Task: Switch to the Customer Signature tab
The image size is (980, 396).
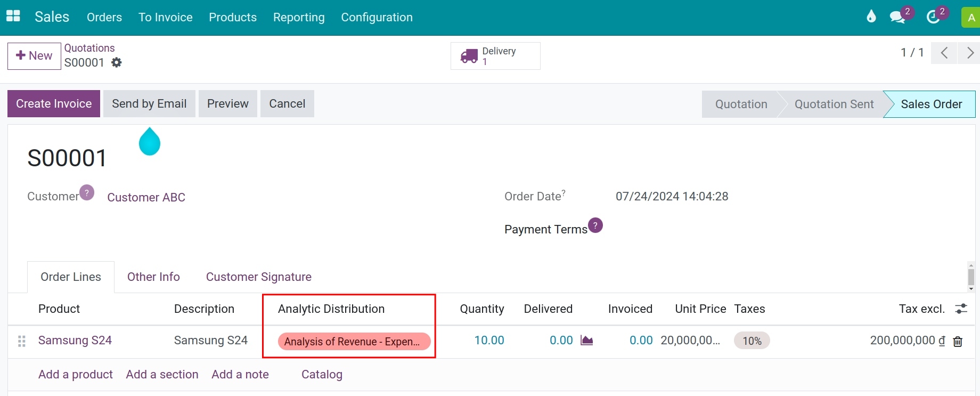Action: point(259,277)
